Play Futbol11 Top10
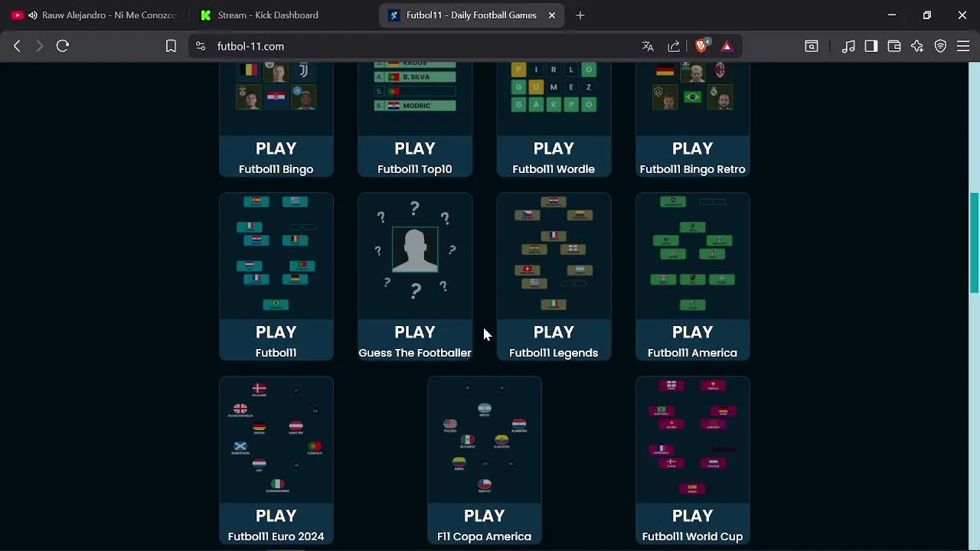The height and width of the screenshot is (551, 980). 414,157
